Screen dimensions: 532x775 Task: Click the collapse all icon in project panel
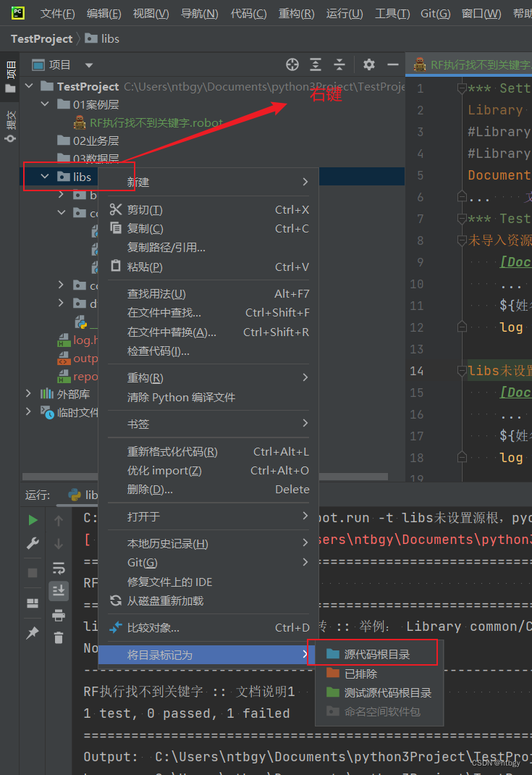point(339,64)
